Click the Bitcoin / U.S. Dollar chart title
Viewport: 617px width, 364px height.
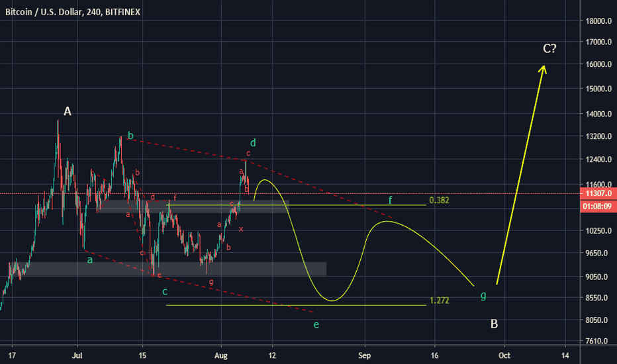click(x=72, y=12)
